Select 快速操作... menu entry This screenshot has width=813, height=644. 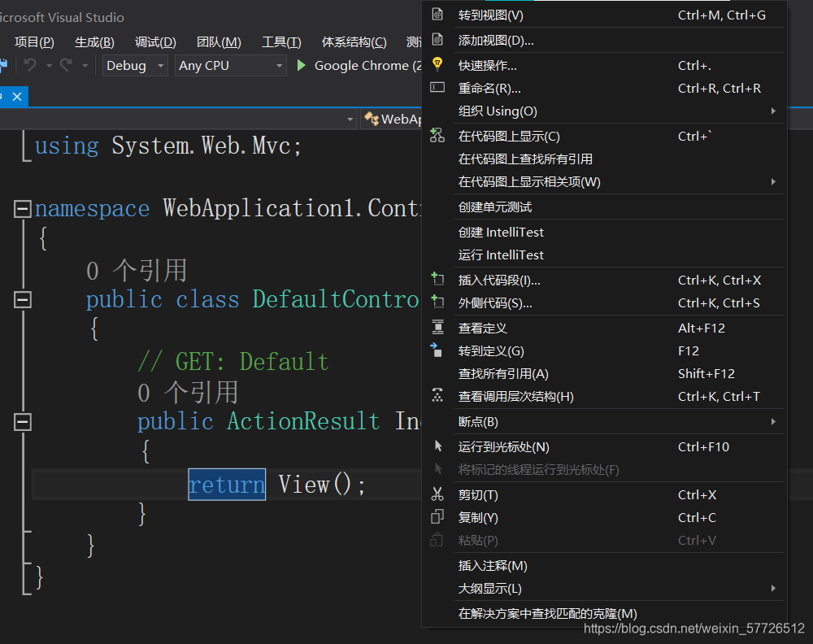[x=605, y=65]
